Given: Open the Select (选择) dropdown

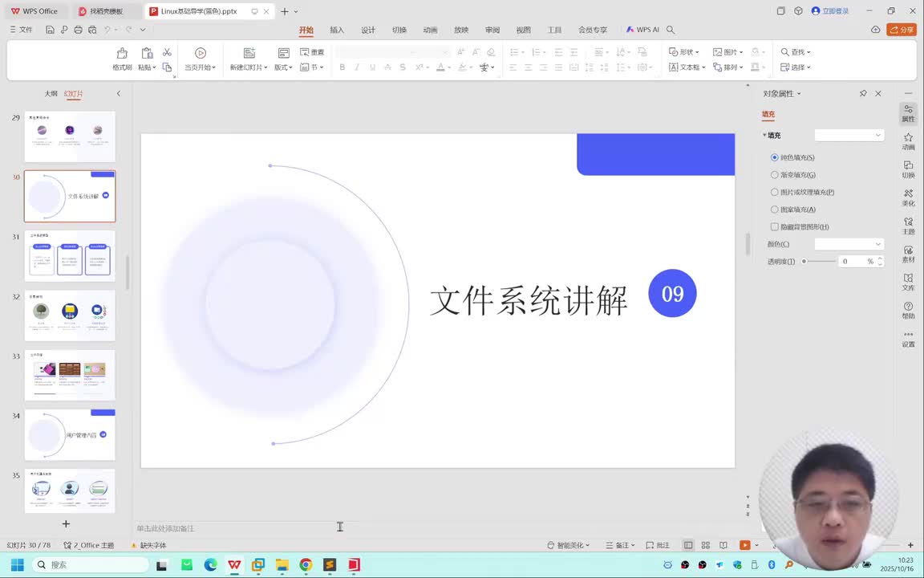Looking at the screenshot, I should (x=796, y=67).
